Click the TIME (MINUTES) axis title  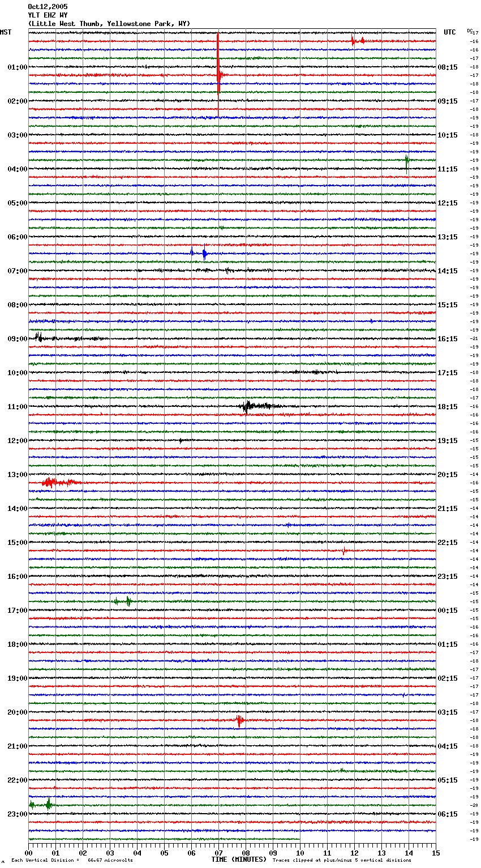point(239,860)
